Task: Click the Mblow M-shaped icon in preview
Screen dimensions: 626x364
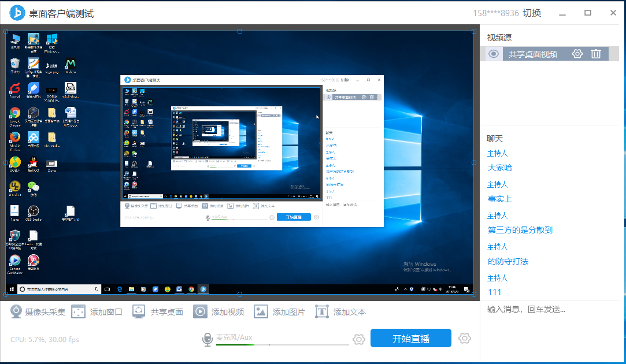Action: pos(71,66)
